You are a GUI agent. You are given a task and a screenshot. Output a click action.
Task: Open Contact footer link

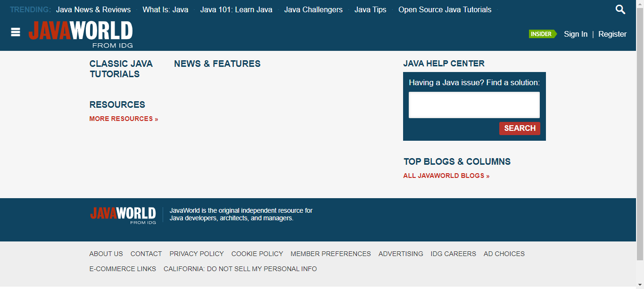pos(146,254)
